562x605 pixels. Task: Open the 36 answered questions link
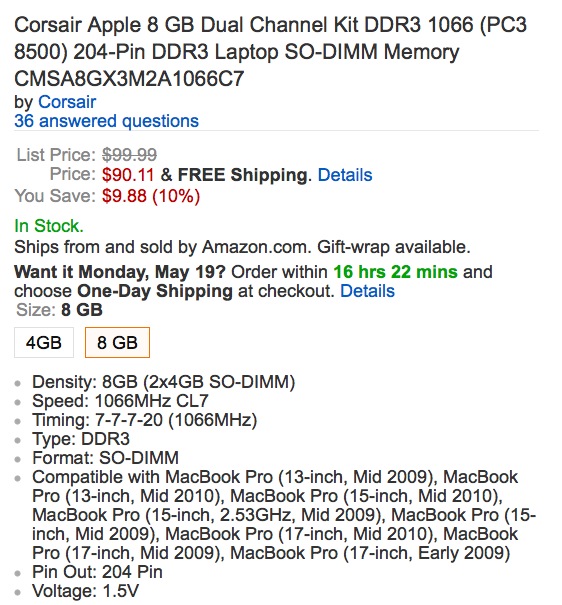pos(106,121)
